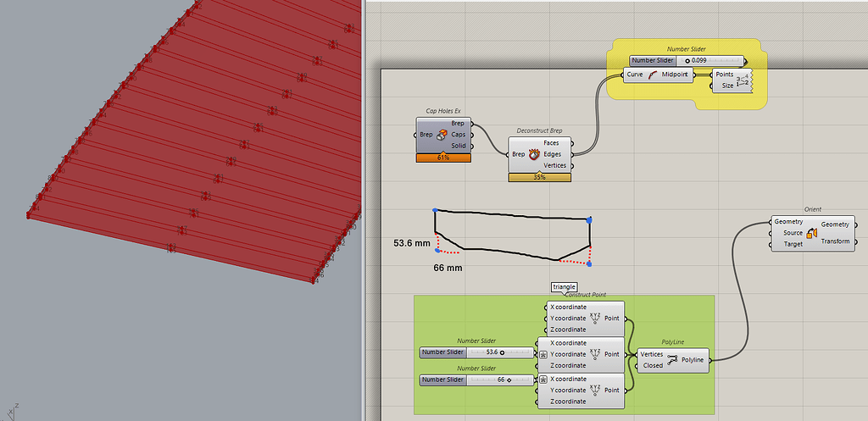Screen dimensions: 868x421
Task: Click the Closed input of PolyLine
Action: pos(654,365)
